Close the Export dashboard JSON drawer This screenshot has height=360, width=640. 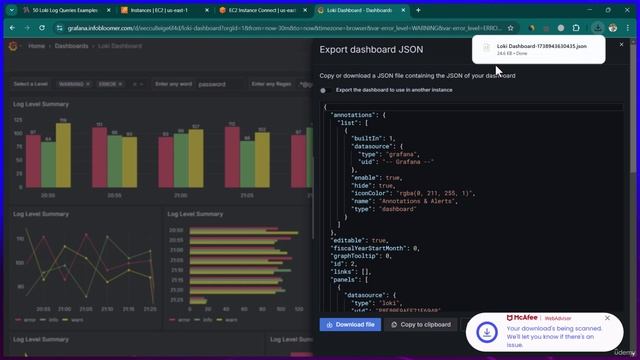click(621, 44)
